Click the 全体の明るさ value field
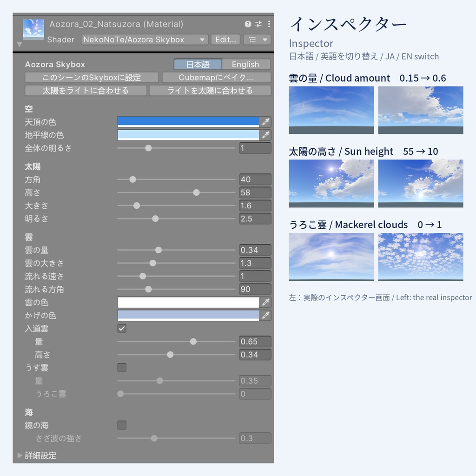The width and height of the screenshot is (476, 476). (x=255, y=148)
